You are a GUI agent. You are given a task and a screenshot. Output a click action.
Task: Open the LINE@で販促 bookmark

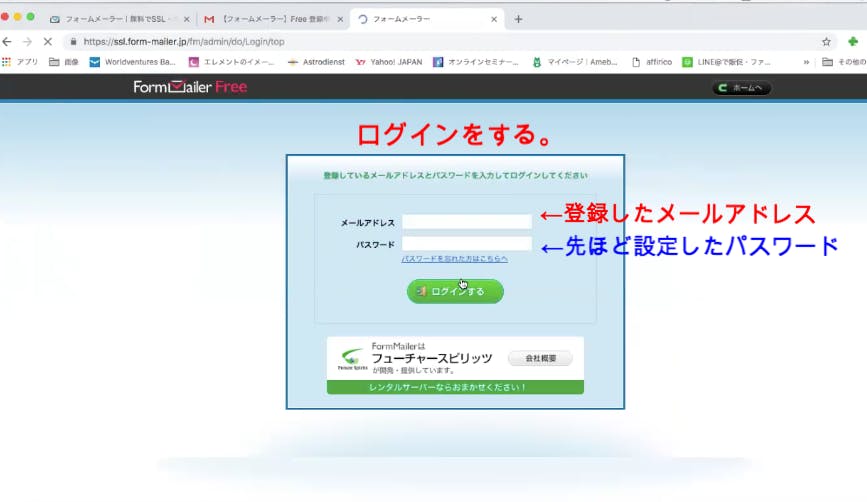pyautogui.click(x=727, y=62)
